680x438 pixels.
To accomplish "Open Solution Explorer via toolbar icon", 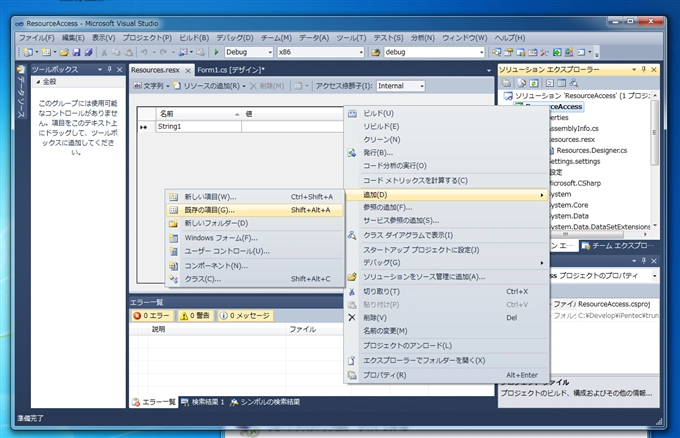I will 497,52.
